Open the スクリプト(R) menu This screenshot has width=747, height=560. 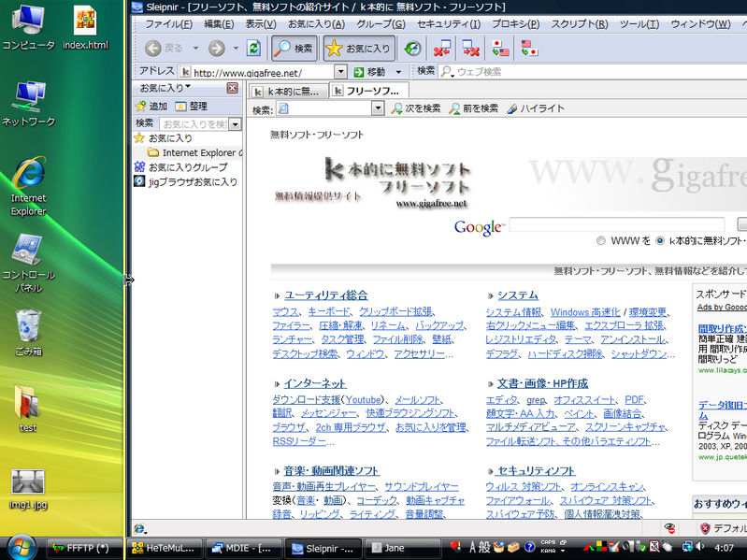580,23
